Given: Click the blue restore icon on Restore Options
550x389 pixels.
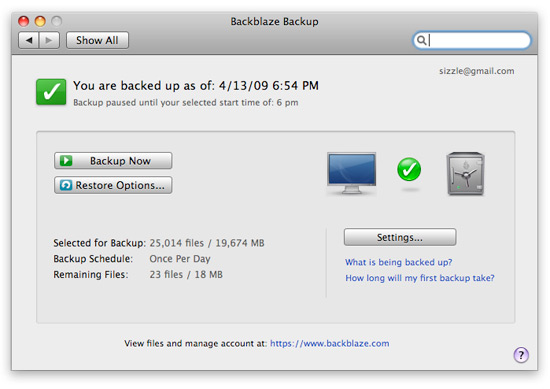Looking at the screenshot, I should [x=66, y=185].
